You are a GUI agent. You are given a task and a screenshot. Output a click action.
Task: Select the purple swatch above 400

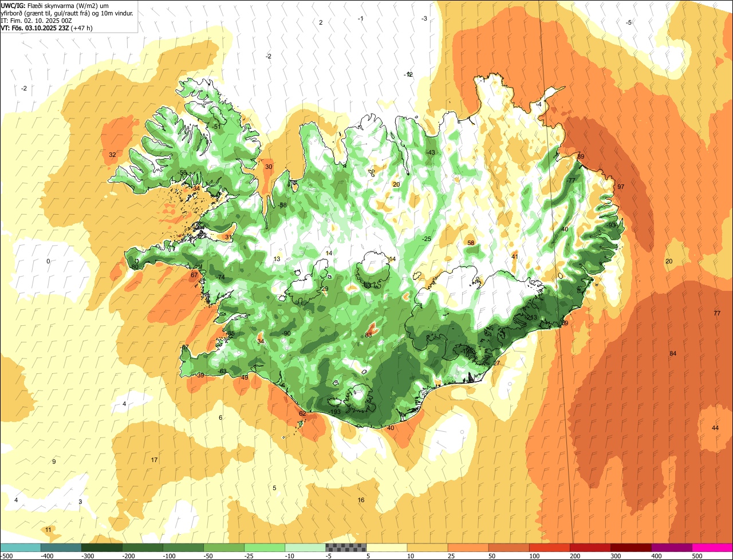pos(671,547)
